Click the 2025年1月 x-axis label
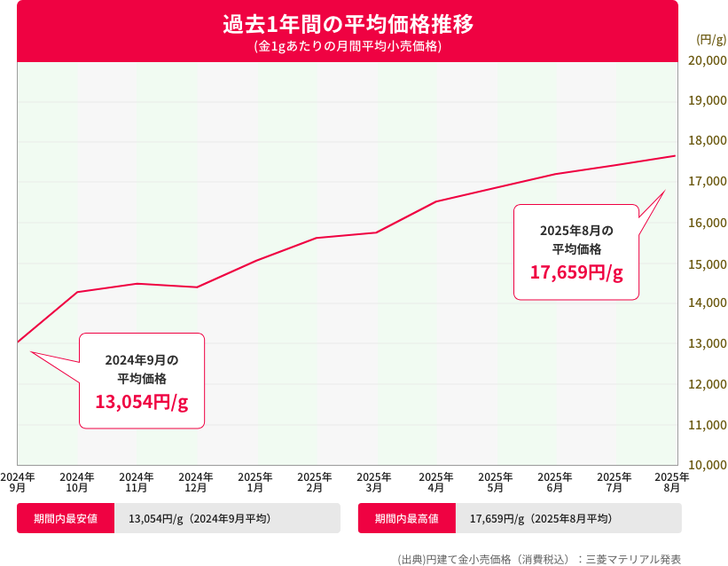 coord(255,482)
